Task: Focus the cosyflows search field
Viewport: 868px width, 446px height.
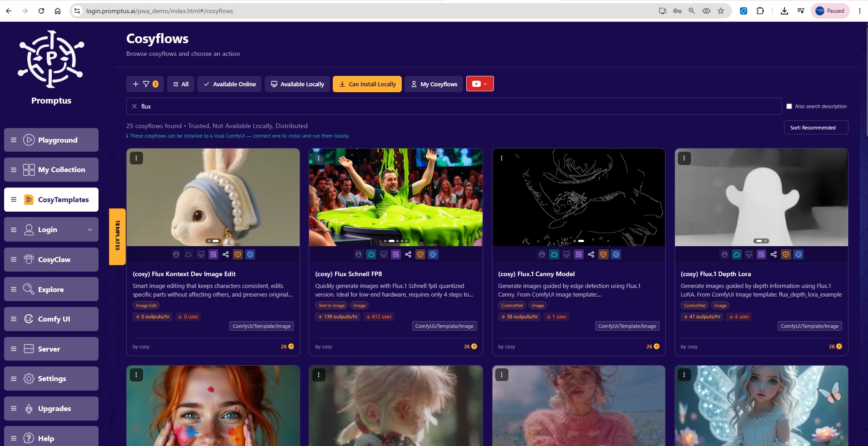Action: click(x=454, y=106)
